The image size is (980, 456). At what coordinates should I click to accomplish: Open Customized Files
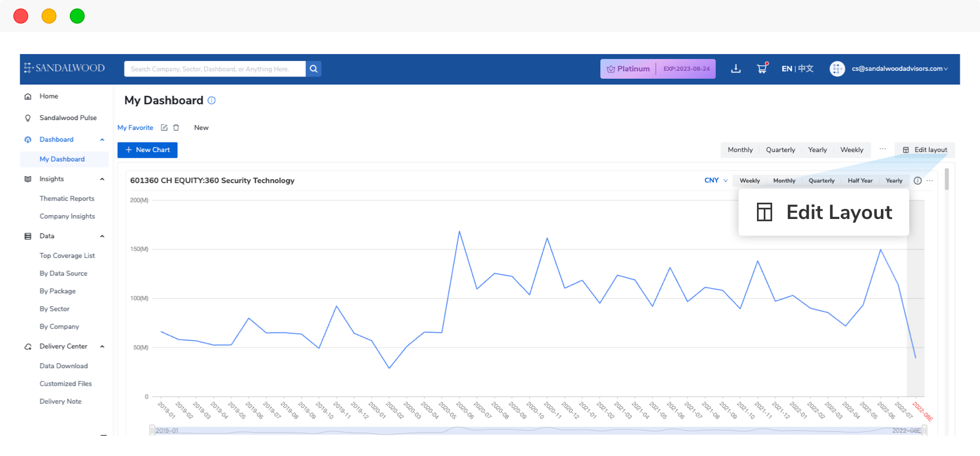(x=65, y=384)
